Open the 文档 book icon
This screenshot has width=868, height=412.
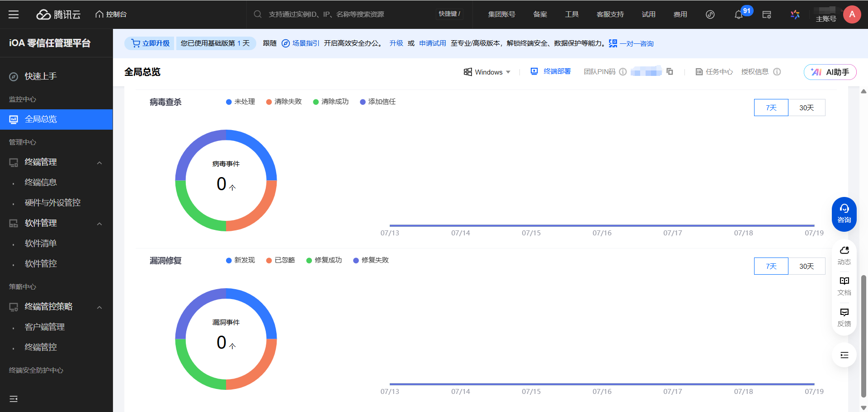(844, 281)
